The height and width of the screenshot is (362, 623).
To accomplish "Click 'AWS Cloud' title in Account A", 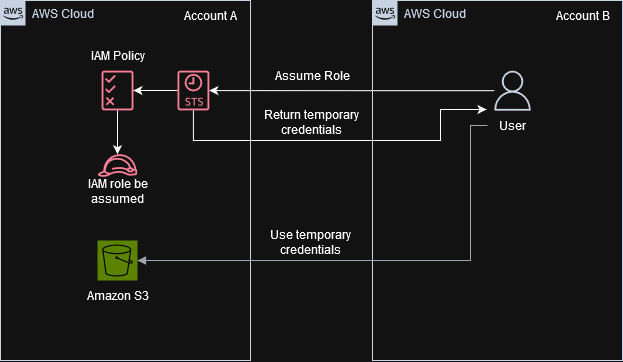I will click(x=63, y=14).
